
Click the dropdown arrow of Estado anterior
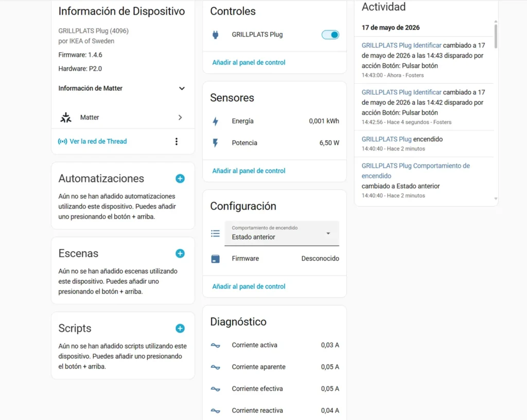pyautogui.click(x=328, y=233)
